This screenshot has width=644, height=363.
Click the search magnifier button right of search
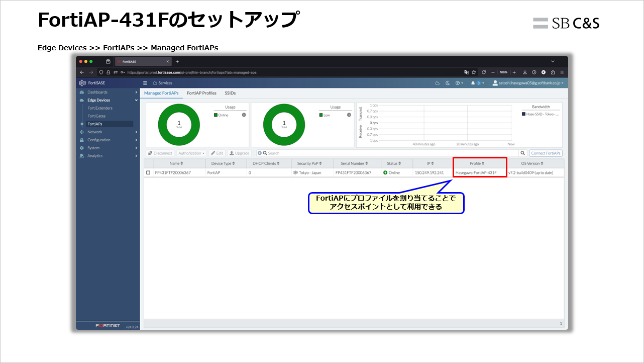click(x=523, y=153)
